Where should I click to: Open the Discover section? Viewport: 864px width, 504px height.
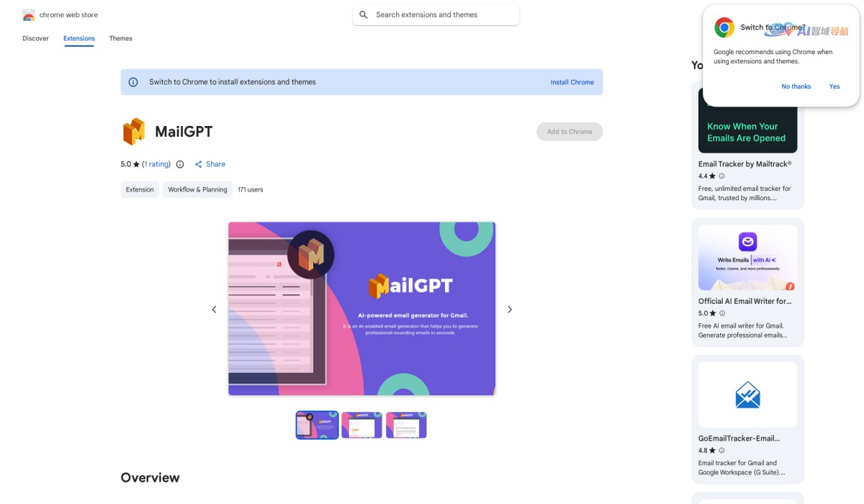(35, 38)
